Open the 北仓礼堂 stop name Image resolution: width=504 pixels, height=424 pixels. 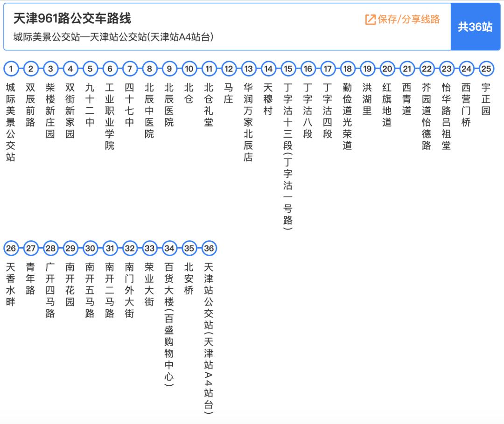tap(209, 104)
